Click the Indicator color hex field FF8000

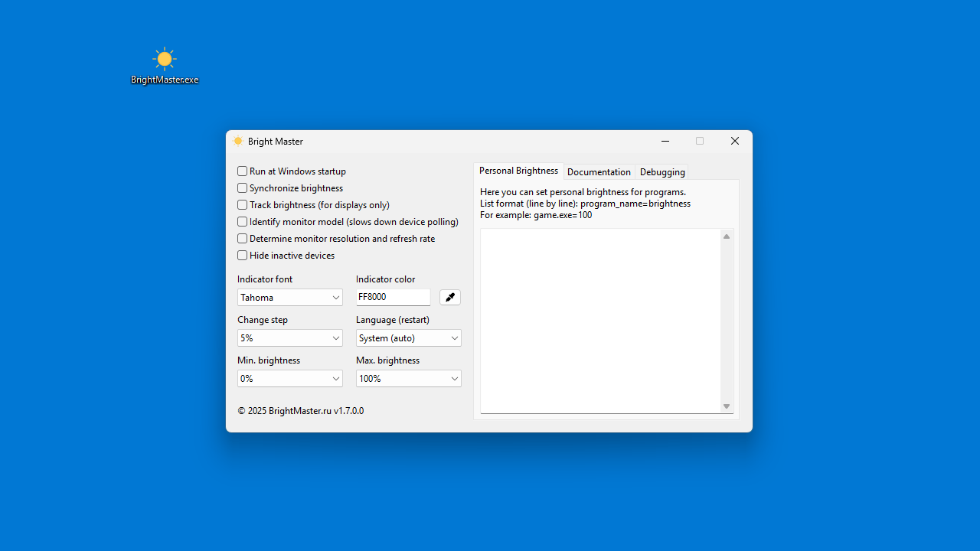click(394, 297)
